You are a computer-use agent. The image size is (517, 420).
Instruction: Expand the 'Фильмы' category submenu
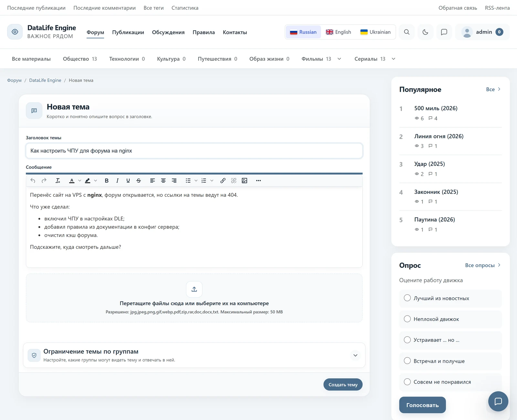point(339,59)
